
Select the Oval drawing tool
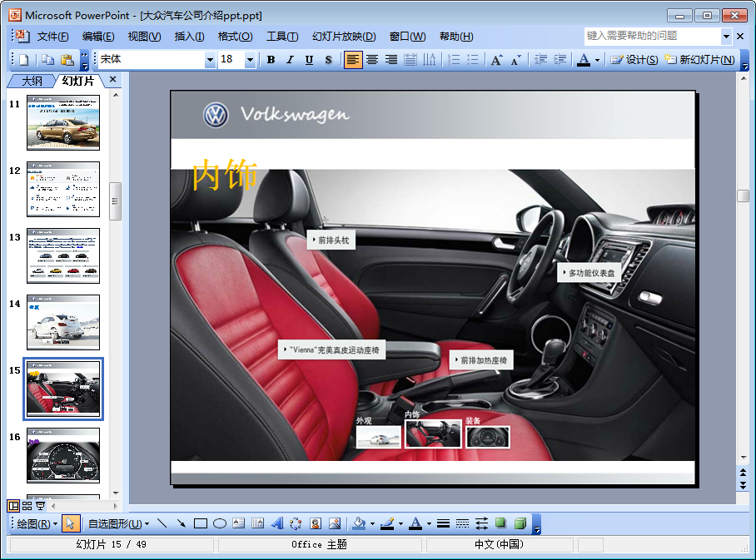pos(220,523)
